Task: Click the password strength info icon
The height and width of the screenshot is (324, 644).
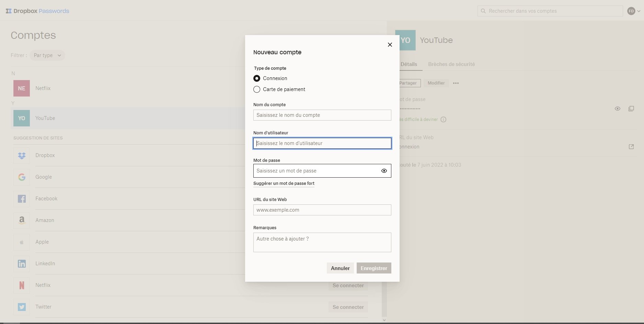Action: [444, 120]
